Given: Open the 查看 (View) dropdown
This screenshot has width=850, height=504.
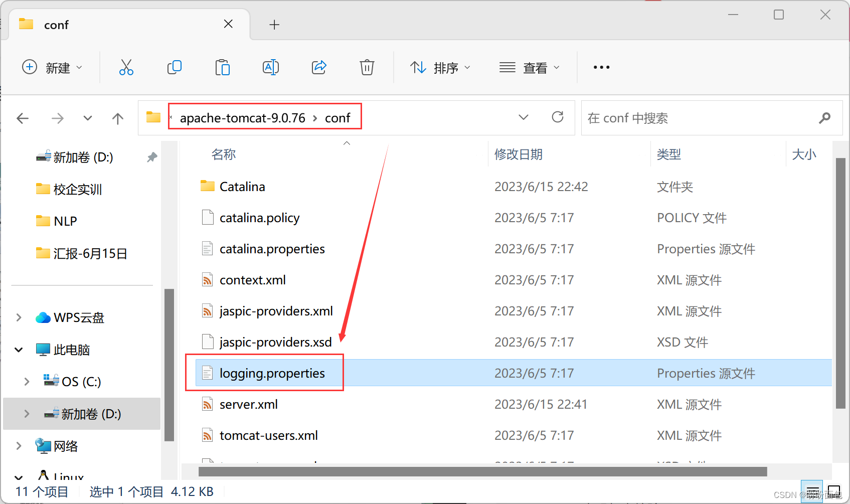Looking at the screenshot, I should tap(529, 67).
